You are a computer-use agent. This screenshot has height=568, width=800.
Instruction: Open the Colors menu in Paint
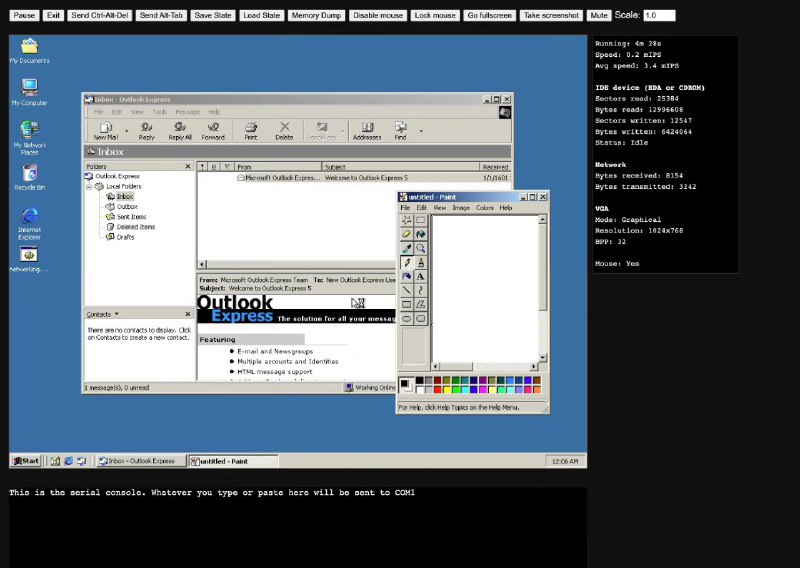[485, 208]
